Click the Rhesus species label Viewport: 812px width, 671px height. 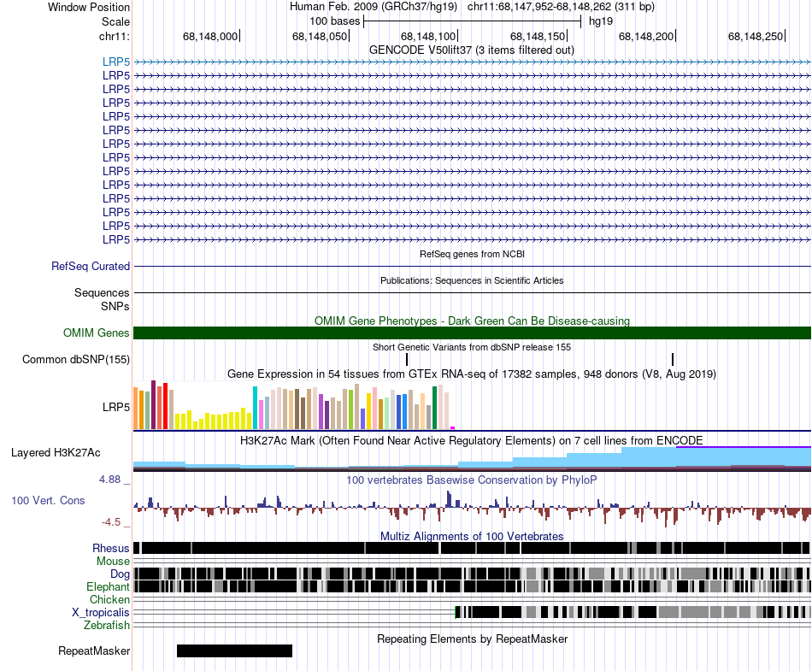coord(111,548)
